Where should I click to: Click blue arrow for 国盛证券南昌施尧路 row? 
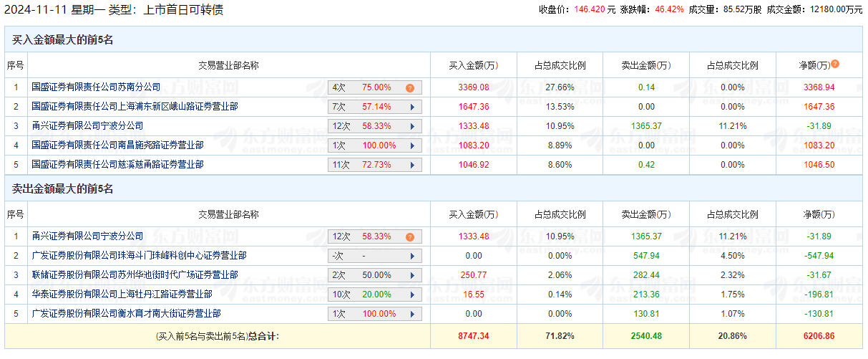pyautogui.click(x=412, y=145)
